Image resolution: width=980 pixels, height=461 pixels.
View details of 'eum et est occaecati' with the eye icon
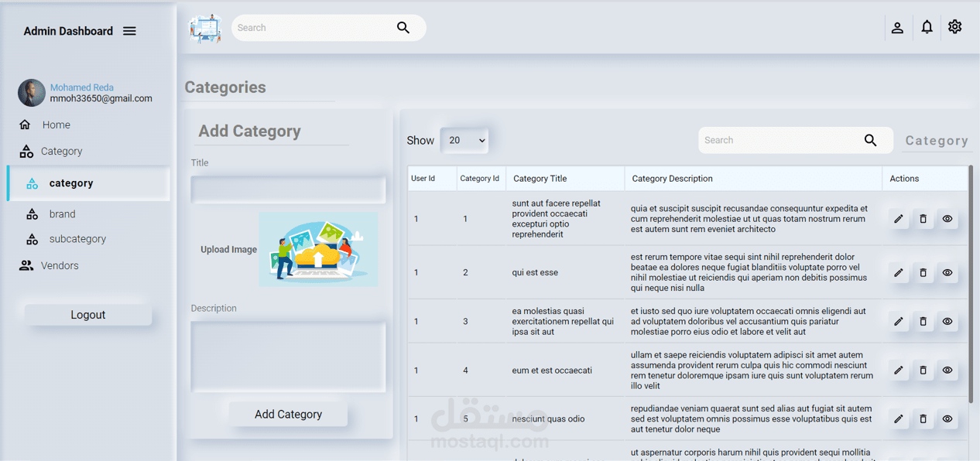pyautogui.click(x=947, y=370)
